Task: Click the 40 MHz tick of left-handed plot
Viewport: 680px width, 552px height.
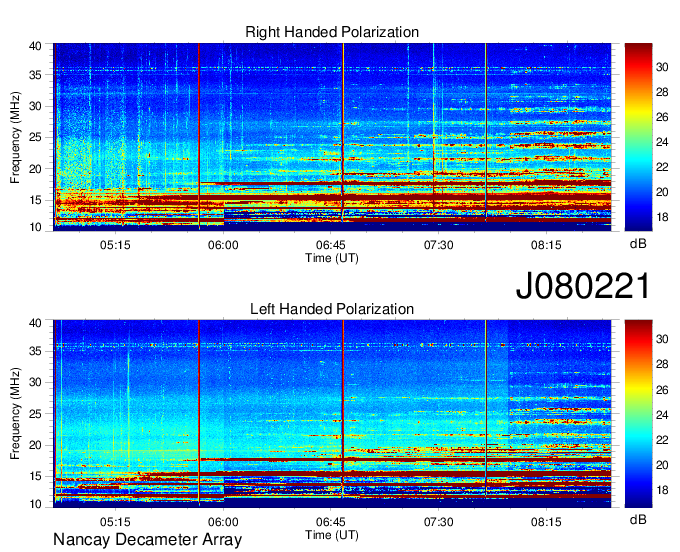Action: tap(35, 323)
